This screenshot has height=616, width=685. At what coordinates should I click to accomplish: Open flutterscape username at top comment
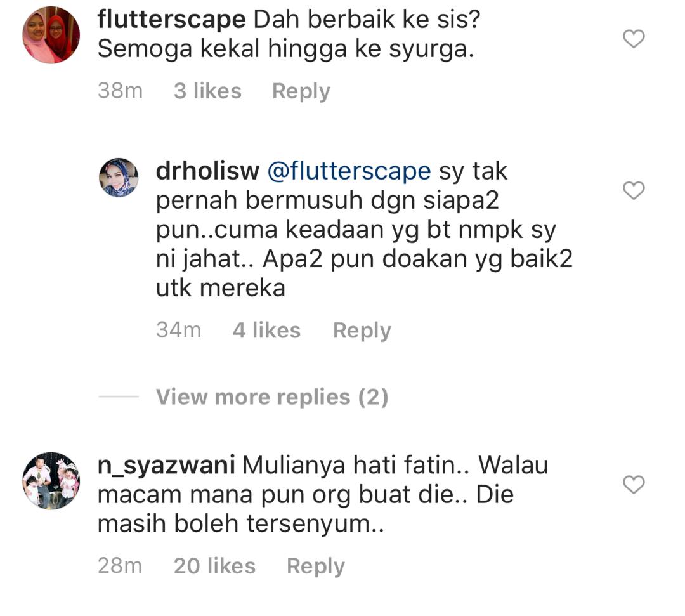(x=171, y=20)
